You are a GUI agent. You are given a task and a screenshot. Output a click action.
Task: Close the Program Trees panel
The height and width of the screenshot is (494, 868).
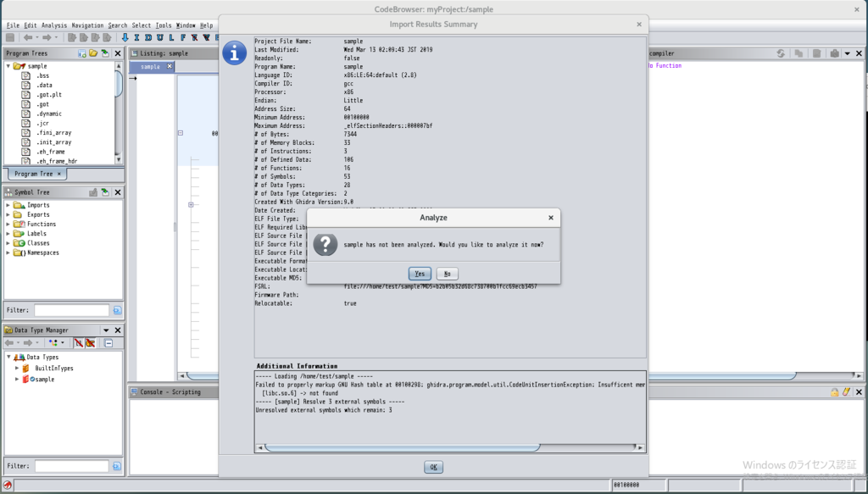(117, 53)
